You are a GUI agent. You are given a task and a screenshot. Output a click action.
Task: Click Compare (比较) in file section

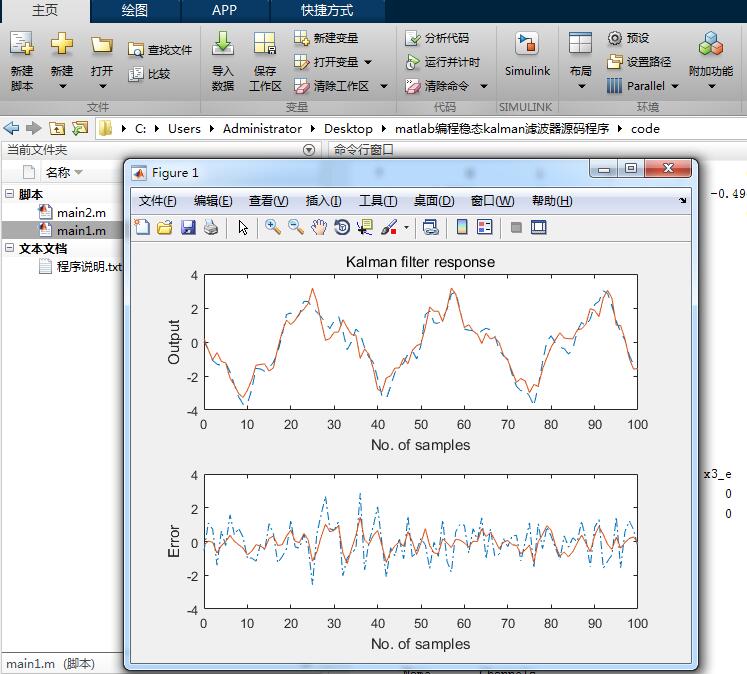point(149,74)
